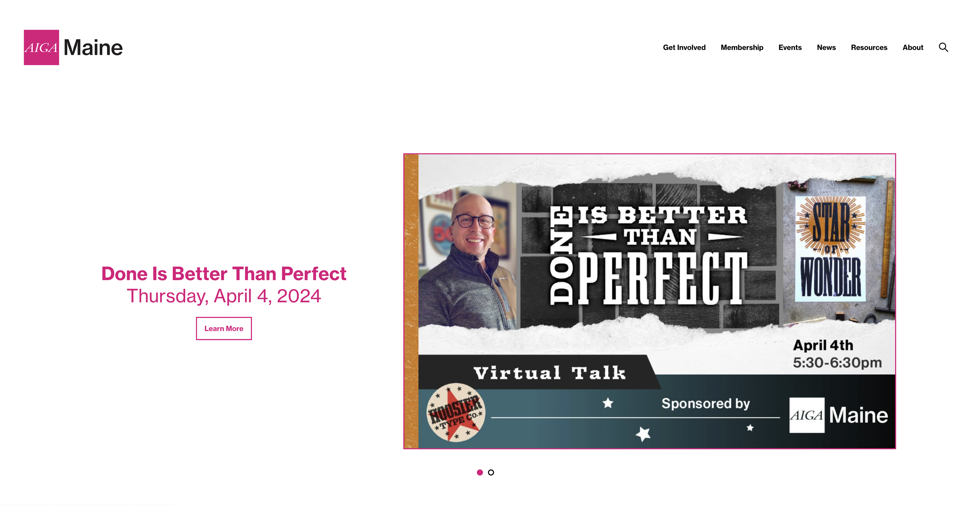Select the first filled carousel dot
The image size is (980, 506).
click(x=480, y=472)
